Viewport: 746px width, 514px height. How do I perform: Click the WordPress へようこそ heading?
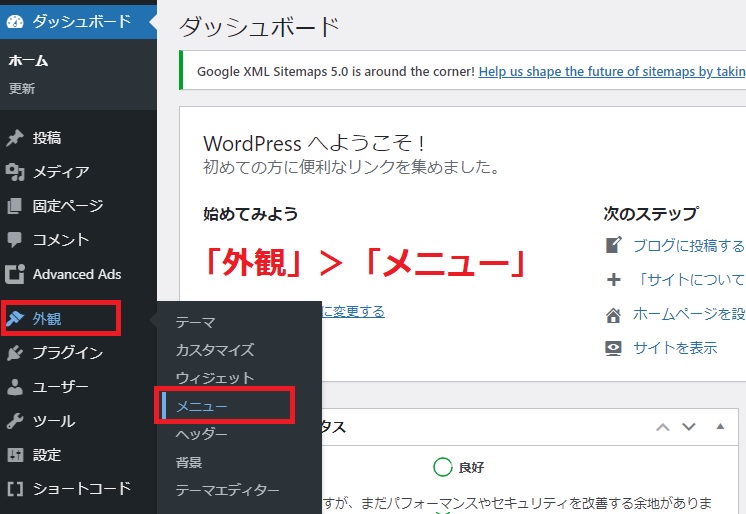coord(314,143)
